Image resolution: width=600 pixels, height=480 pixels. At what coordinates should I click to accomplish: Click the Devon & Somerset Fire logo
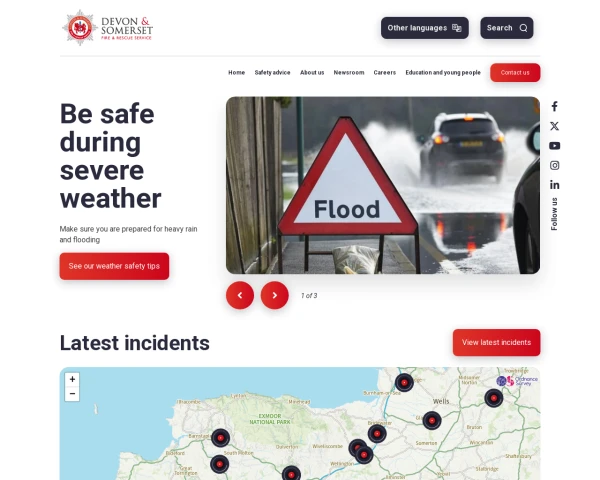[x=108, y=28]
